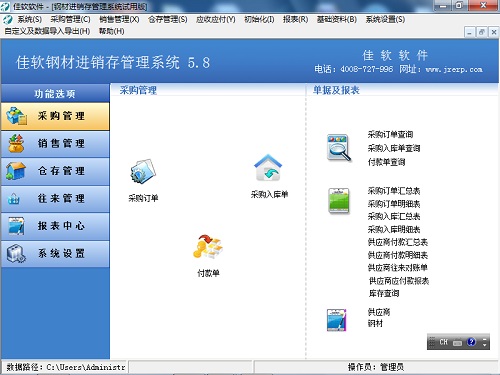Select 销售管理 in the sidebar
This screenshot has height=375, width=500.
click(55, 144)
